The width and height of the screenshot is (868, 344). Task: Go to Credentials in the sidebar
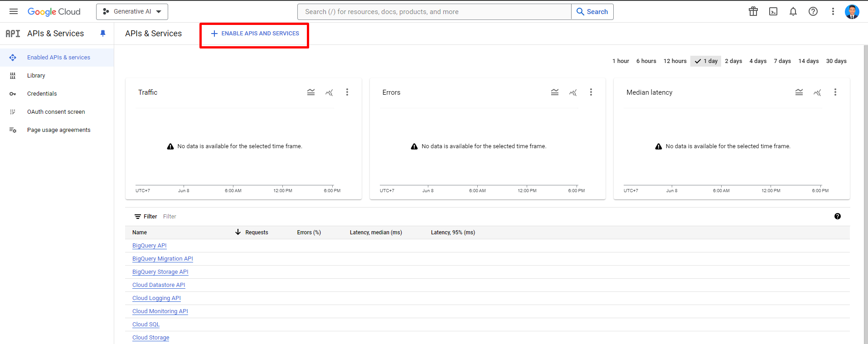[x=42, y=94]
